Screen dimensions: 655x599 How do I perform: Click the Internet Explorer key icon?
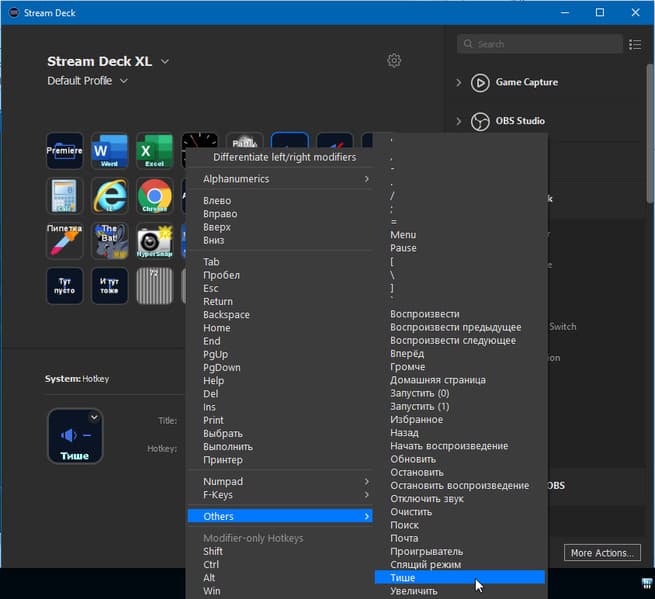pos(110,196)
